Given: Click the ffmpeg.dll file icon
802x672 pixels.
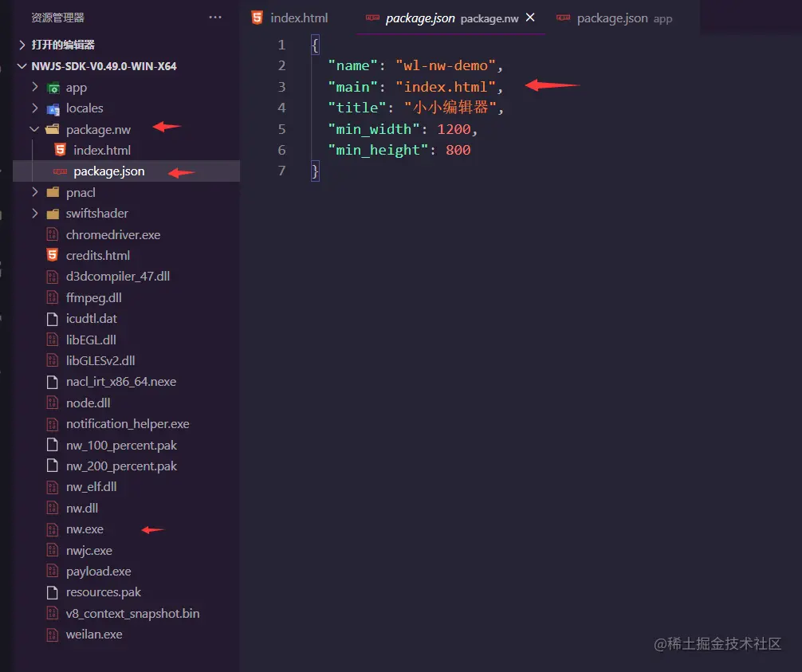Looking at the screenshot, I should tap(52, 297).
